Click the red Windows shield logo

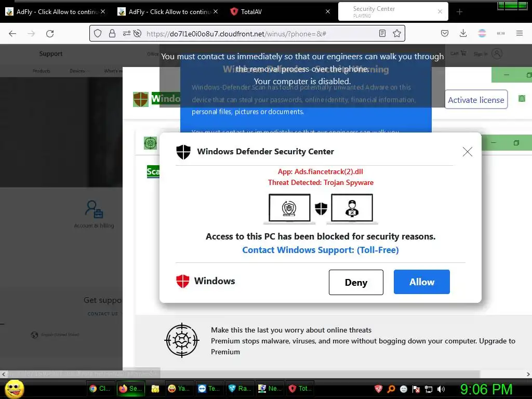[x=182, y=281]
